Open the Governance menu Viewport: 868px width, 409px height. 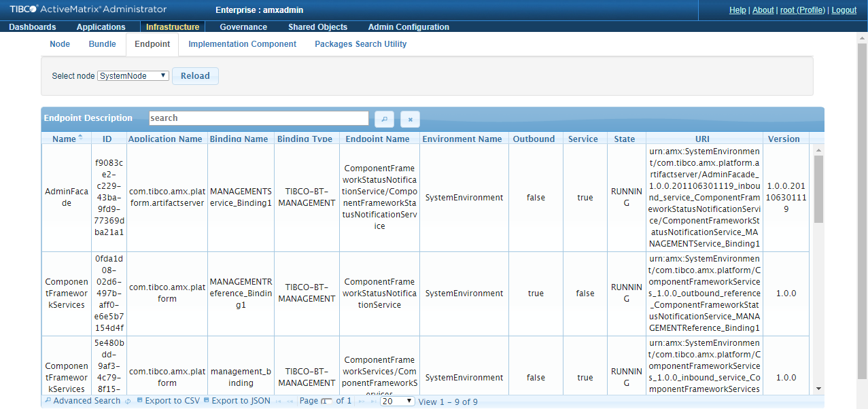pos(243,27)
